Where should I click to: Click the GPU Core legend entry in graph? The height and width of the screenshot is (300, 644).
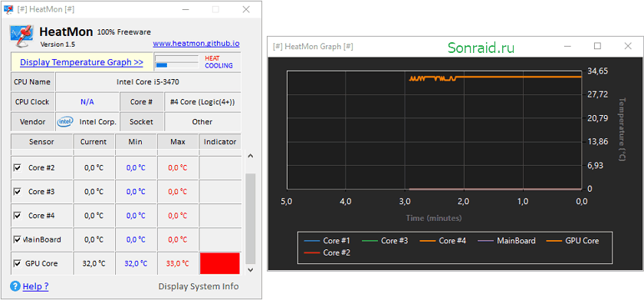point(573,241)
